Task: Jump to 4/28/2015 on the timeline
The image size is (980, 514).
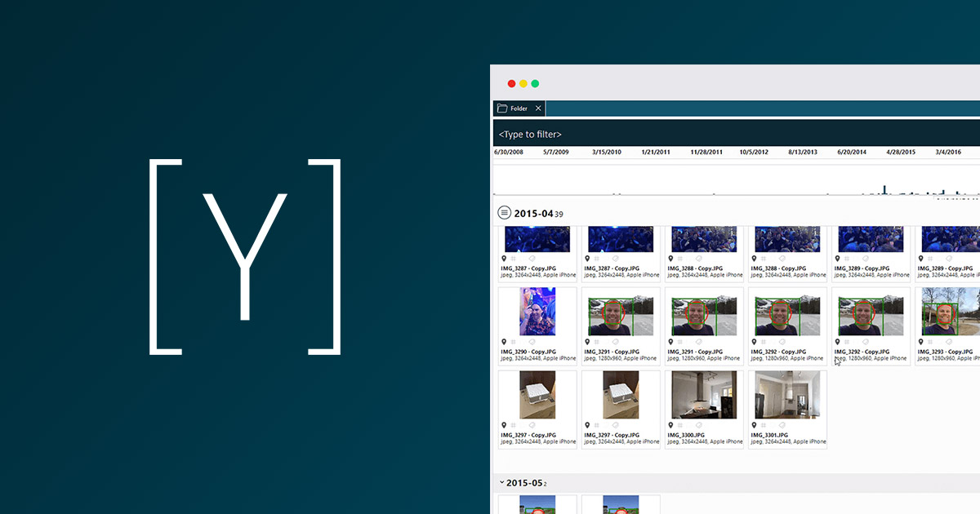Action: tap(901, 153)
